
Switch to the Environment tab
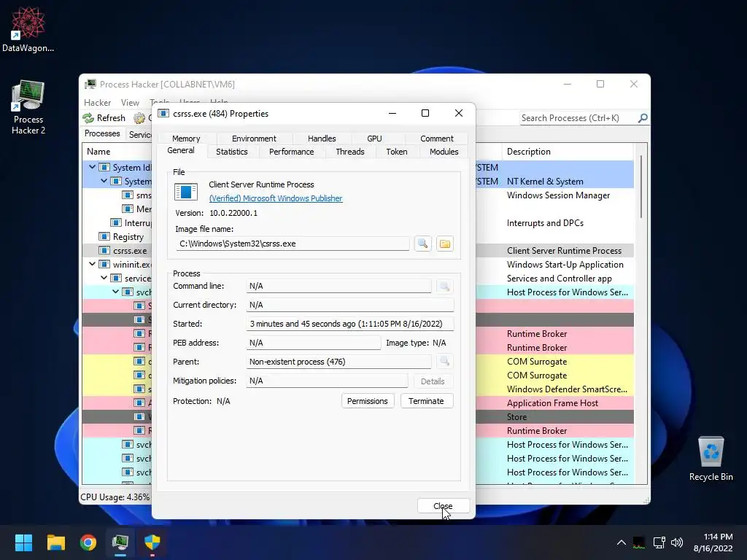[x=254, y=139]
